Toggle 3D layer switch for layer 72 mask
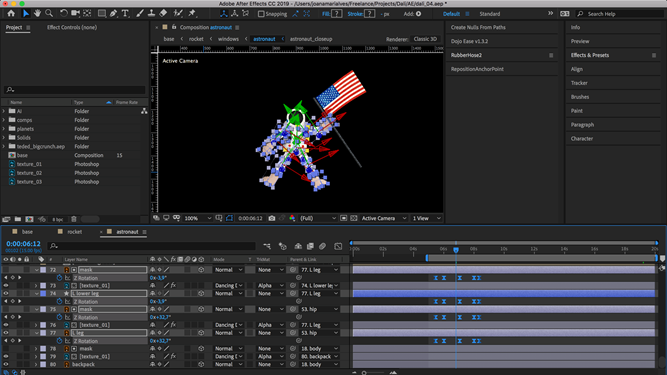Screen dimensions: 667x375 [x=201, y=270]
